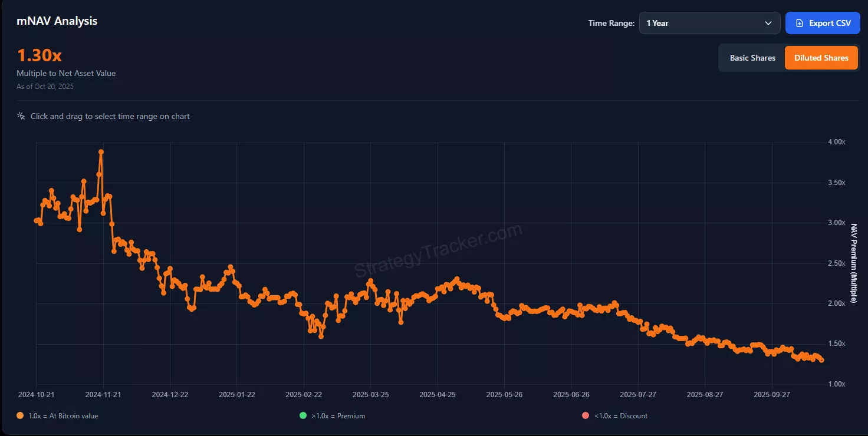The image size is (868, 436).
Task: Open the Time Range dropdown
Action: [x=709, y=23]
